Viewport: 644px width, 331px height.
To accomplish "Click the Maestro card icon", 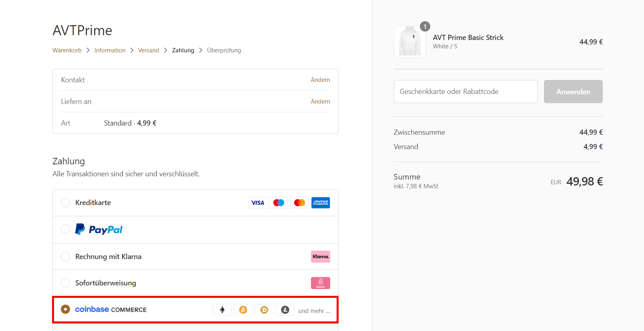I will coord(279,203).
